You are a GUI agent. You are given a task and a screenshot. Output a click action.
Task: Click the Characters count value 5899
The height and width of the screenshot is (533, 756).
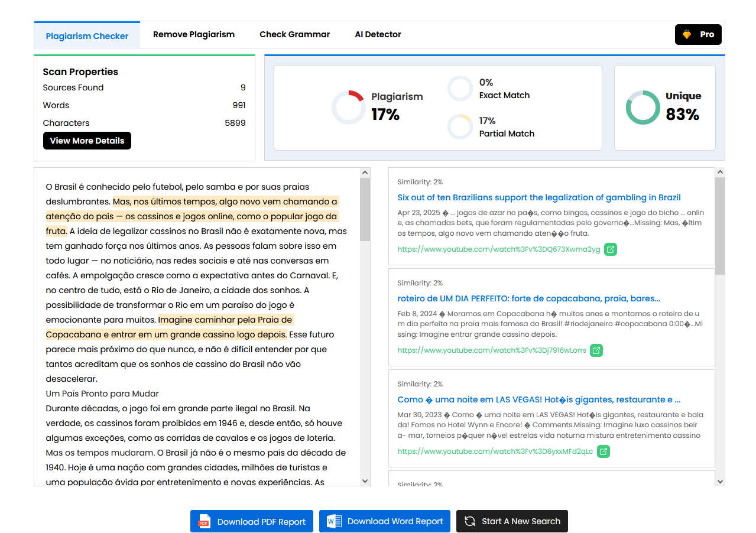pos(235,123)
